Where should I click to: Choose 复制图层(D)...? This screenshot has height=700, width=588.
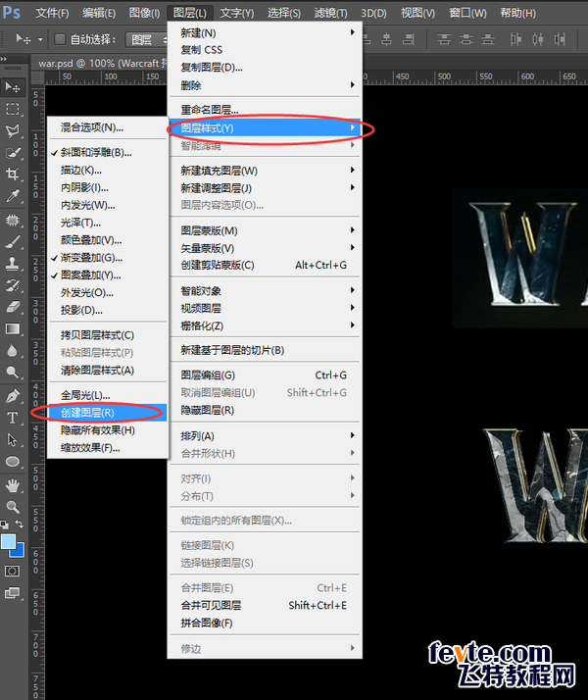click(265, 68)
